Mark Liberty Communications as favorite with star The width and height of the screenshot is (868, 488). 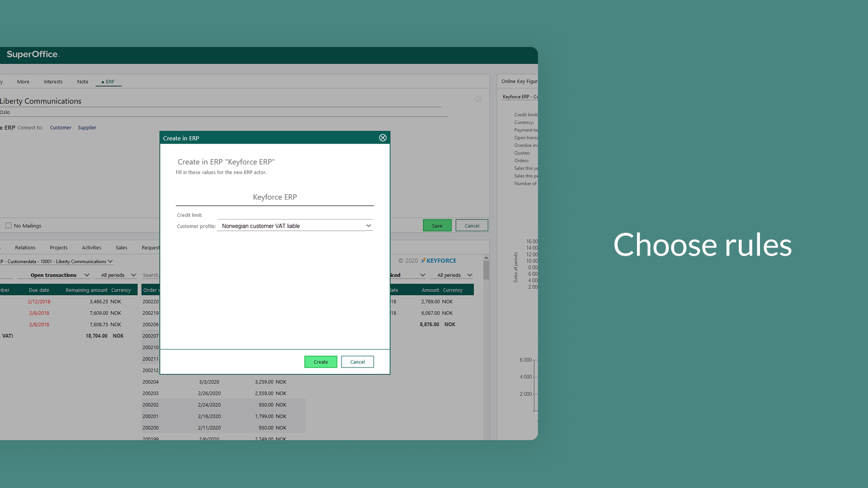[478, 99]
